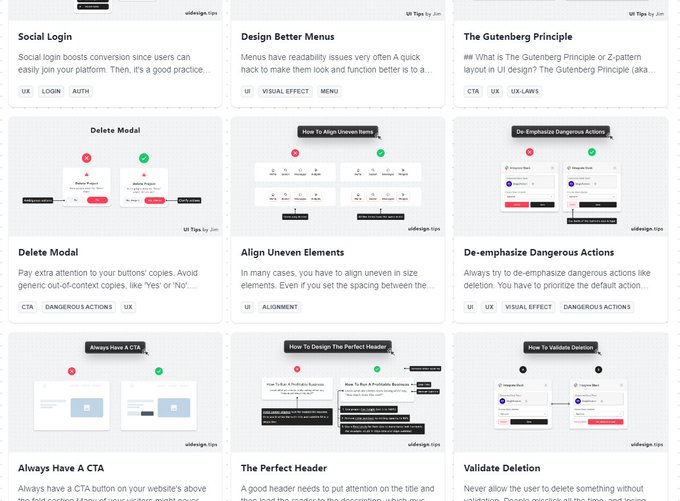Click the De-Emphasize Dangerous Actions preview image
680x501 pixels.
click(x=560, y=177)
